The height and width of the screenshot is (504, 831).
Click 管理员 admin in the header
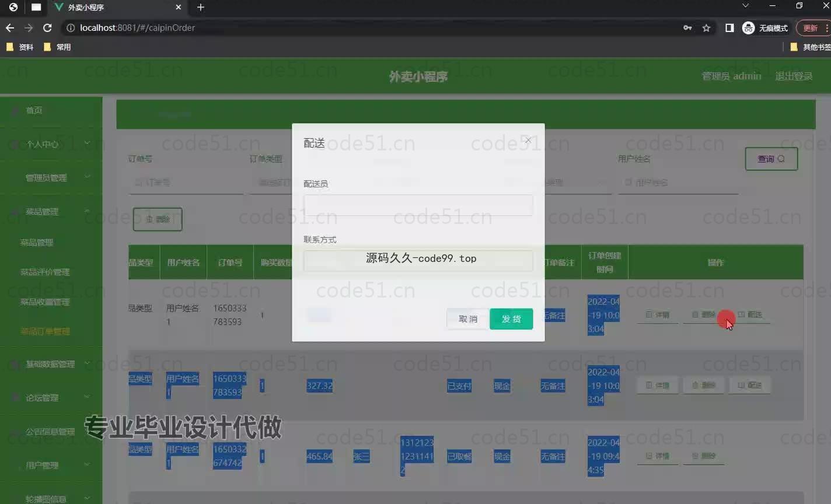coord(731,76)
